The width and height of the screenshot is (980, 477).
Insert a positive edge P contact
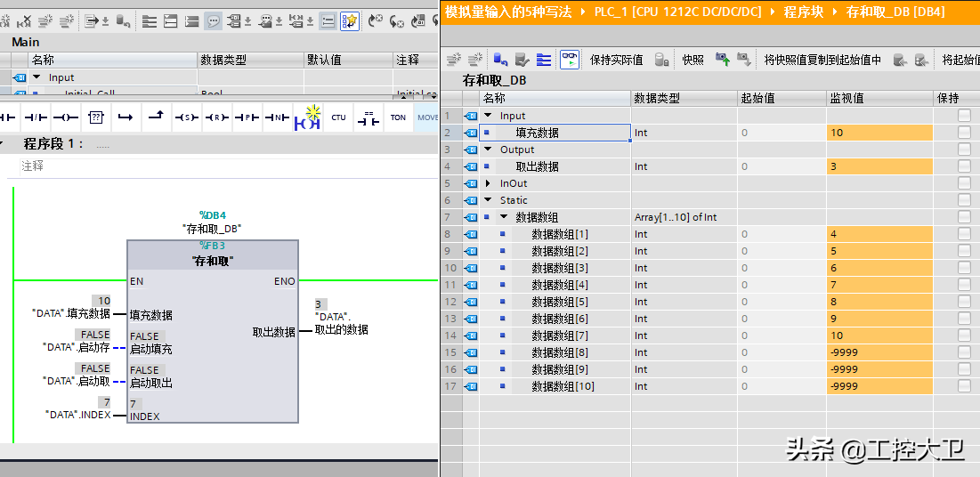tap(247, 117)
